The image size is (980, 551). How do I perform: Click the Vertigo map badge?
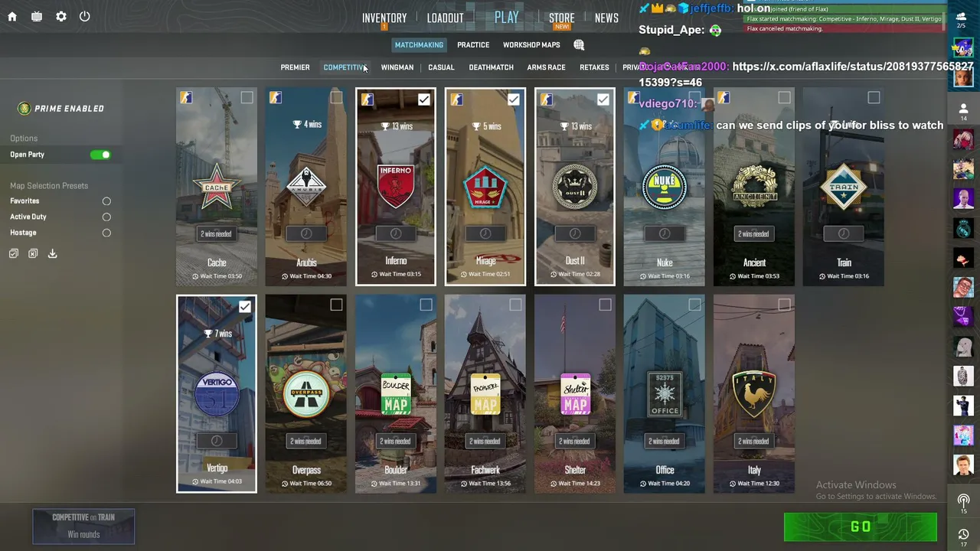[217, 394]
